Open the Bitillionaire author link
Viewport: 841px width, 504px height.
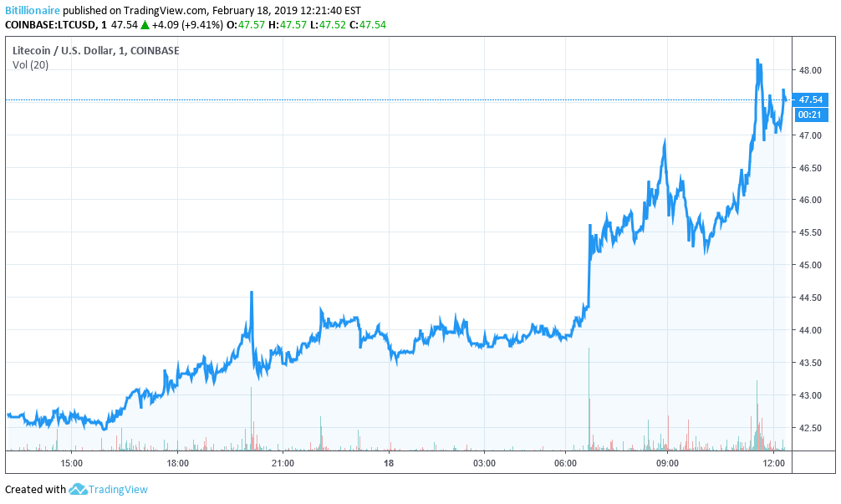point(33,11)
